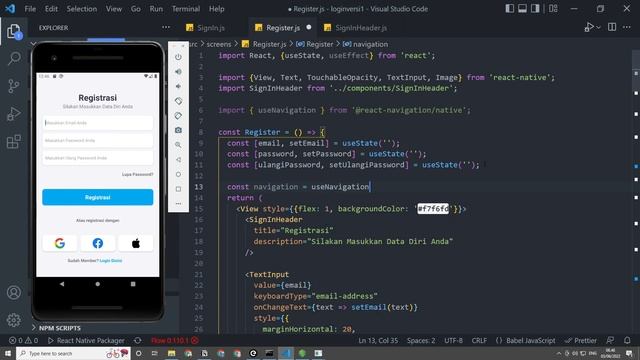Click the feedback icon in status bar
The width and height of the screenshot is (640, 360).
[610, 340]
